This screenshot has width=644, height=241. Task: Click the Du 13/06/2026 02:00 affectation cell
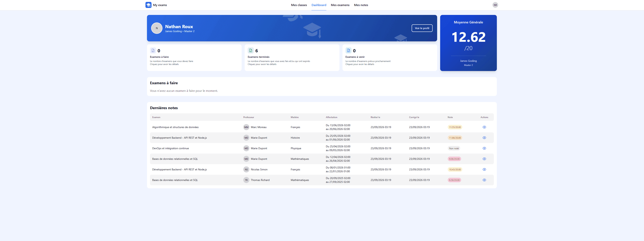coord(338,127)
